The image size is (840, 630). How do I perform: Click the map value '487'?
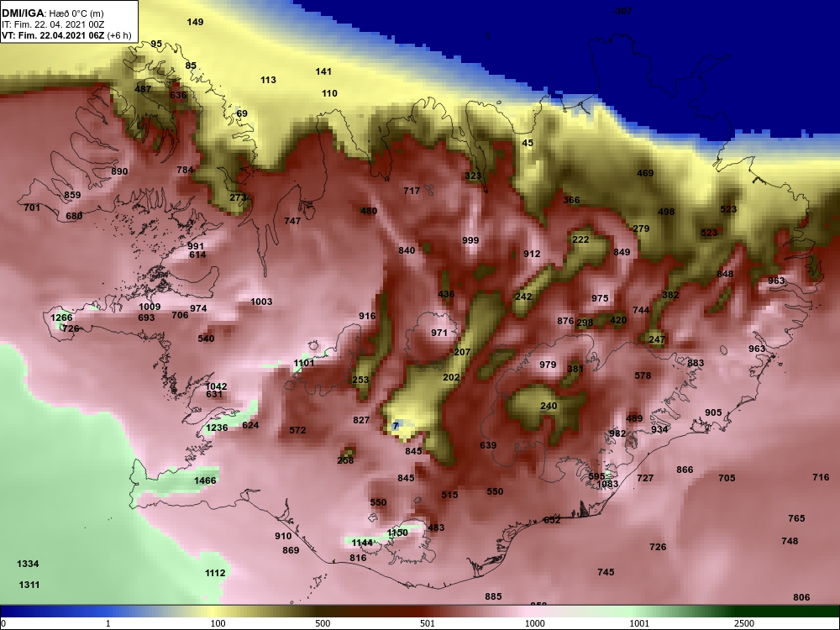click(x=143, y=90)
